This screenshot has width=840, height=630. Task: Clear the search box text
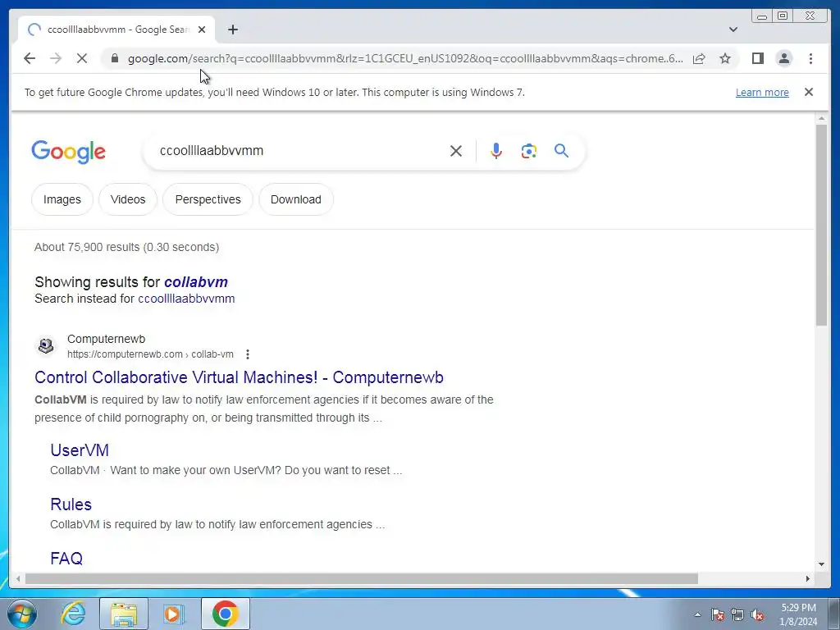point(456,151)
